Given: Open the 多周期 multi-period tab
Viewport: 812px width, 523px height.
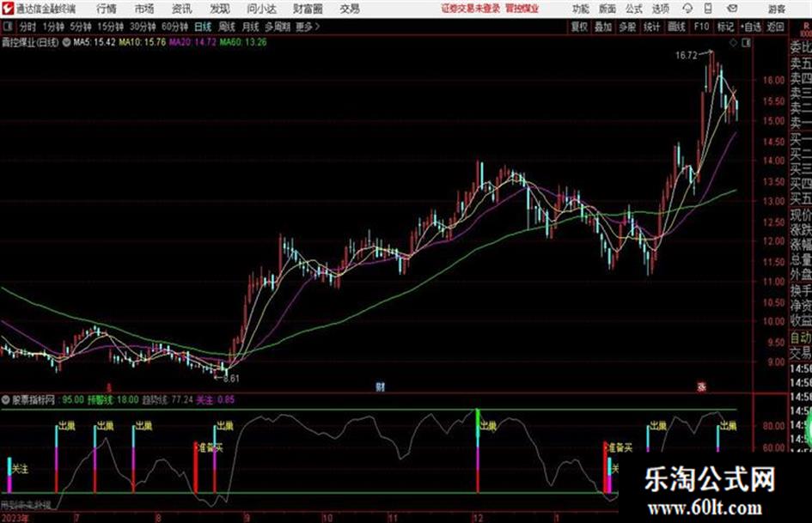Looking at the screenshot, I should coord(278,27).
